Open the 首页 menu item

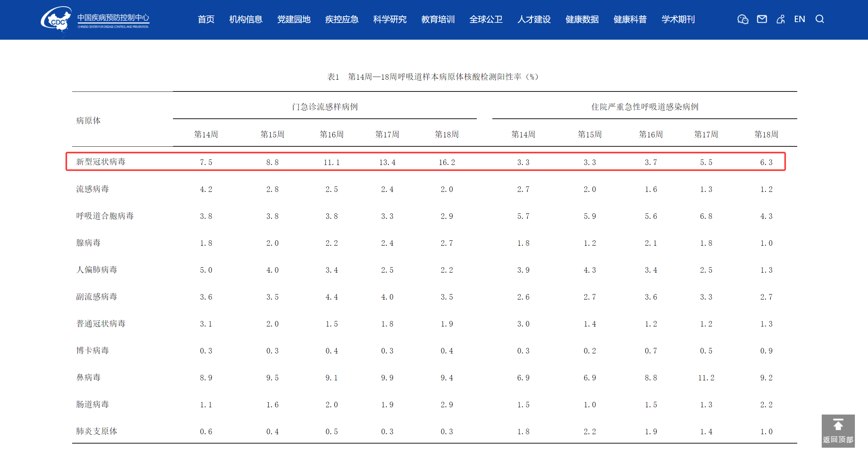[x=206, y=19]
